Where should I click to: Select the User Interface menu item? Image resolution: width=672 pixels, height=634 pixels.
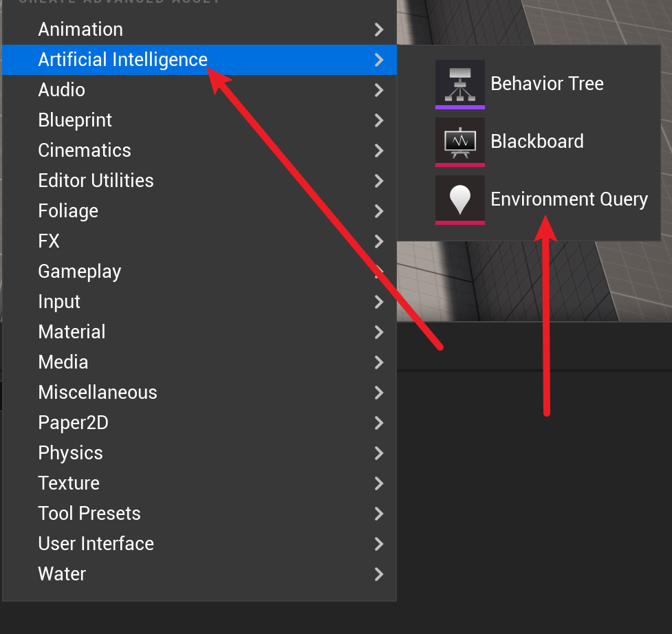(x=96, y=544)
